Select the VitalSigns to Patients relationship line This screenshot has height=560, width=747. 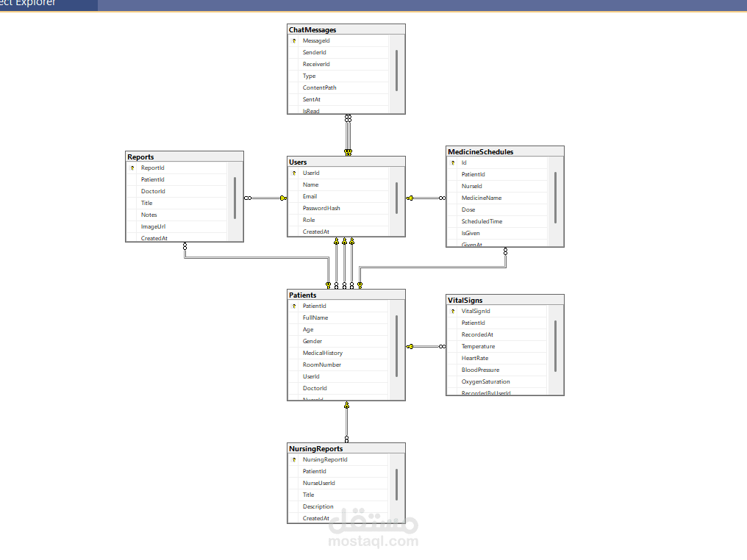tap(426, 347)
